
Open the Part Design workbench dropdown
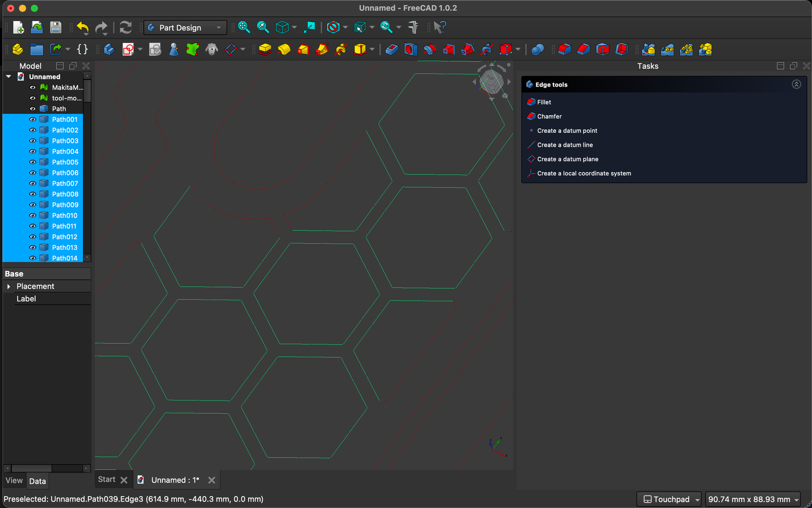click(185, 28)
